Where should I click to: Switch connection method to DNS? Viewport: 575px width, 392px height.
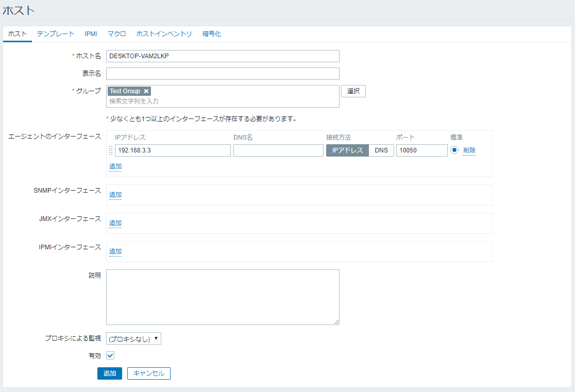pyautogui.click(x=381, y=150)
